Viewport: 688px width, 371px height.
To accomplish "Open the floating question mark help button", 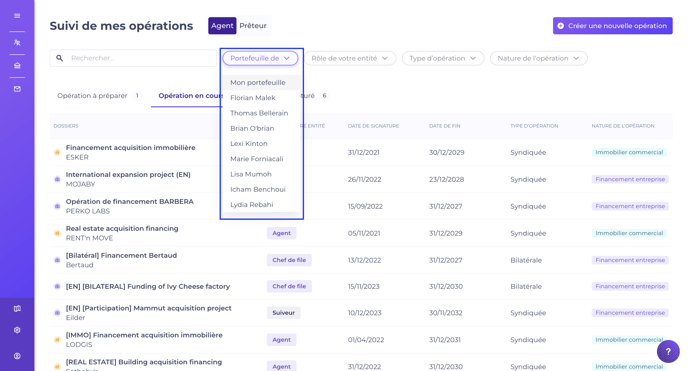I will click(668, 351).
